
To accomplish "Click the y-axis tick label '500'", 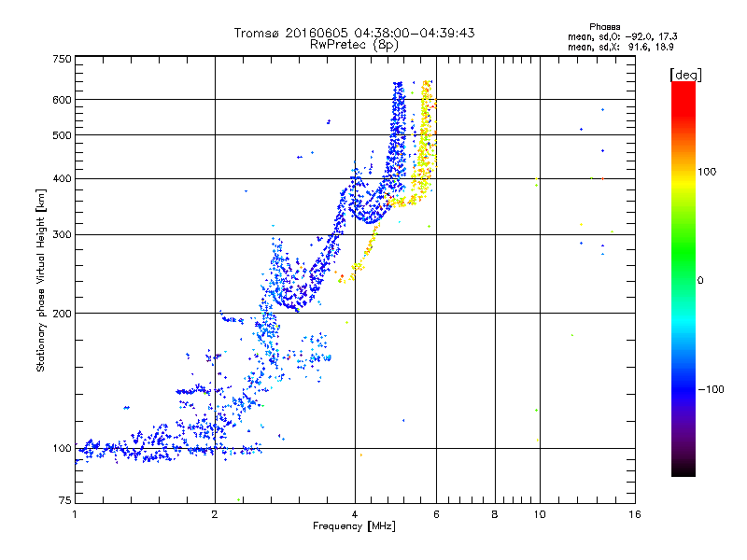I will pyautogui.click(x=63, y=135).
